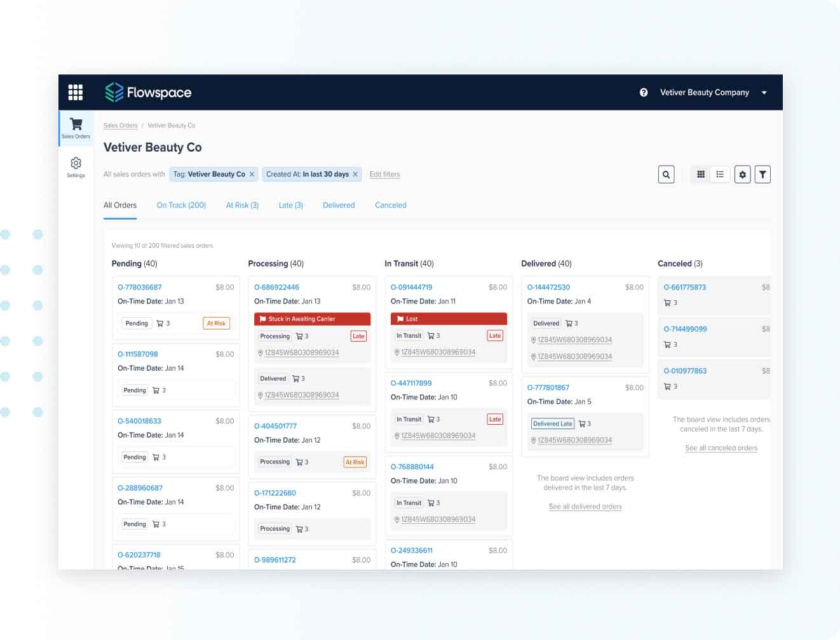Select Sales Orders in the sidebar
This screenshot has height=640, width=840.
(75, 128)
